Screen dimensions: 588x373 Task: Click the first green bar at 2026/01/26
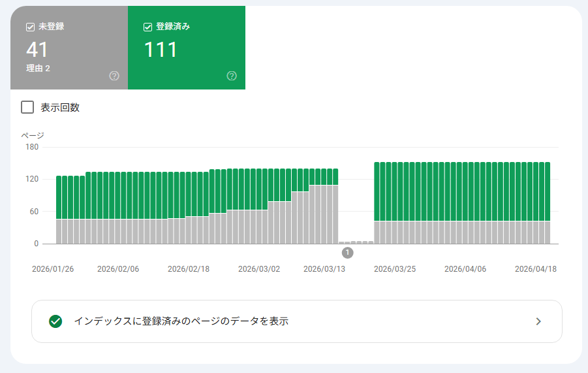pyautogui.click(x=59, y=196)
